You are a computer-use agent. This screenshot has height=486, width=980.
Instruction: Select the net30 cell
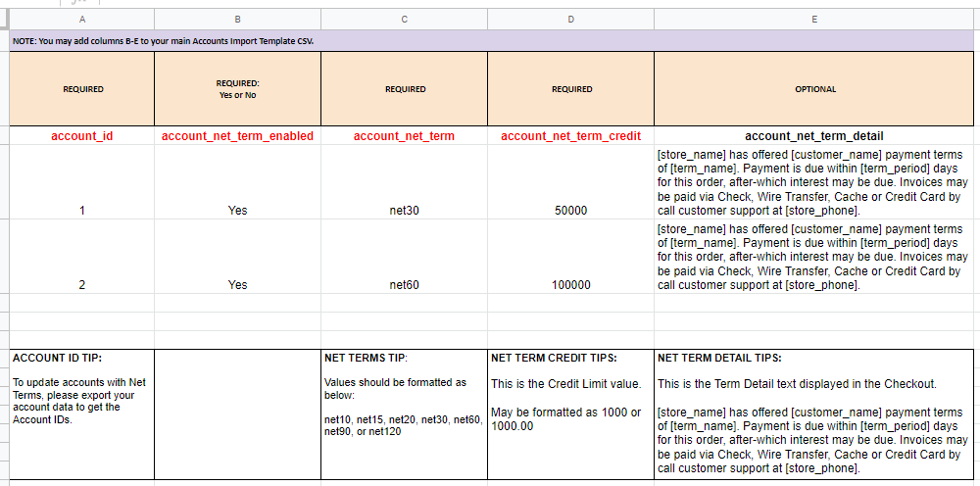click(x=405, y=182)
